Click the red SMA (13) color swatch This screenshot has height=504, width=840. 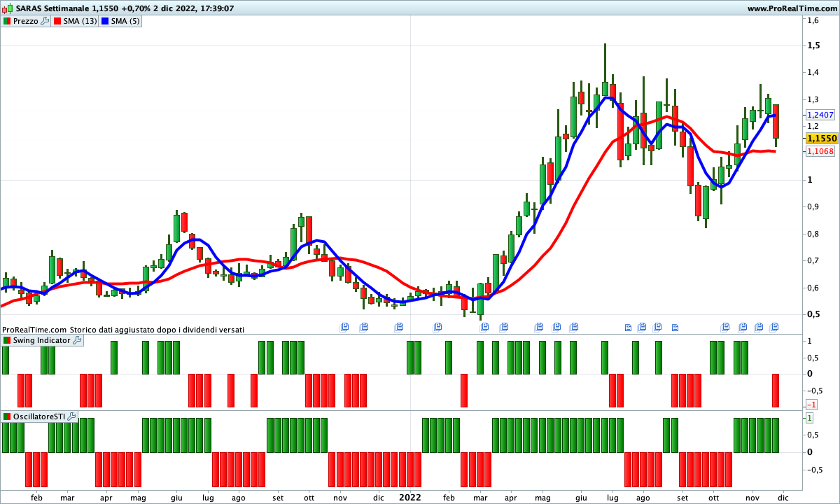pos(57,21)
